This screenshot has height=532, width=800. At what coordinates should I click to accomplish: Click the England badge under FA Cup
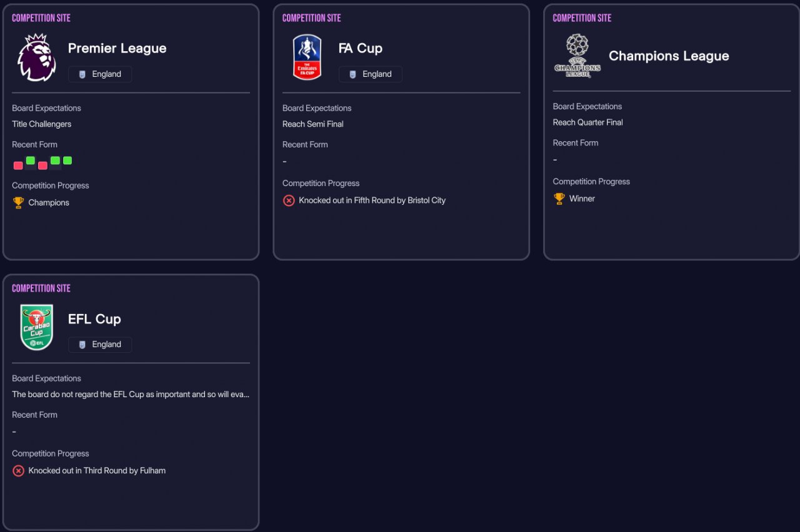pyautogui.click(x=371, y=74)
